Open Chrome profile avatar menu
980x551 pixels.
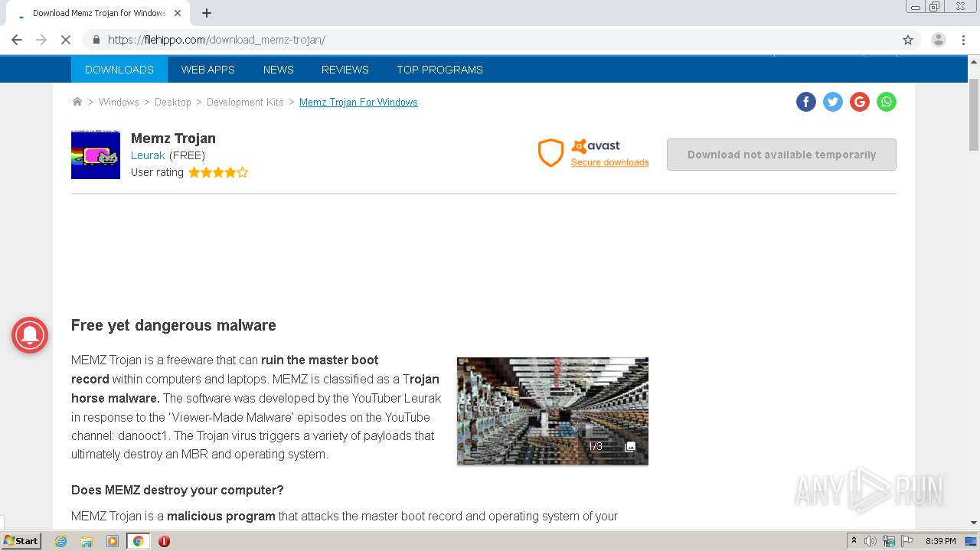(939, 40)
